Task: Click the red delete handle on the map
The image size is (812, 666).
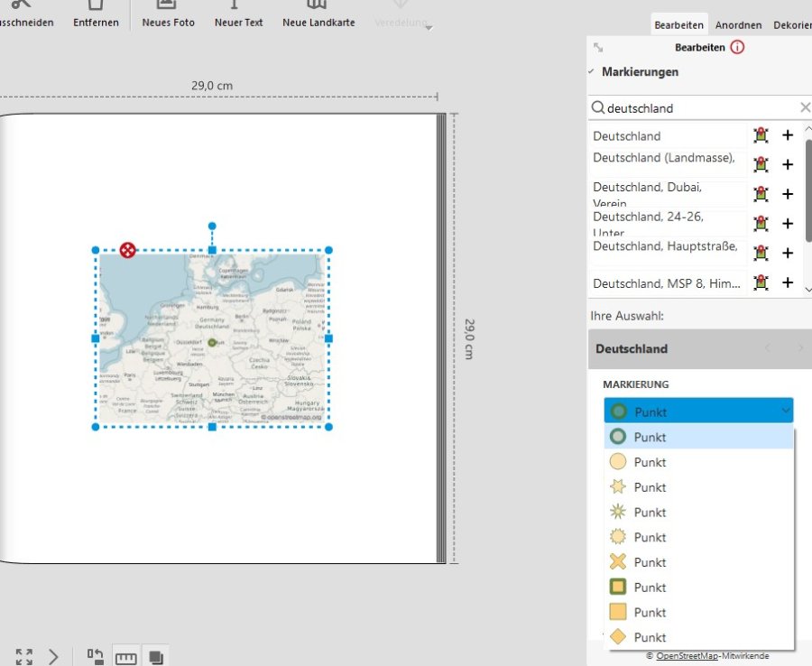Action: pos(128,250)
